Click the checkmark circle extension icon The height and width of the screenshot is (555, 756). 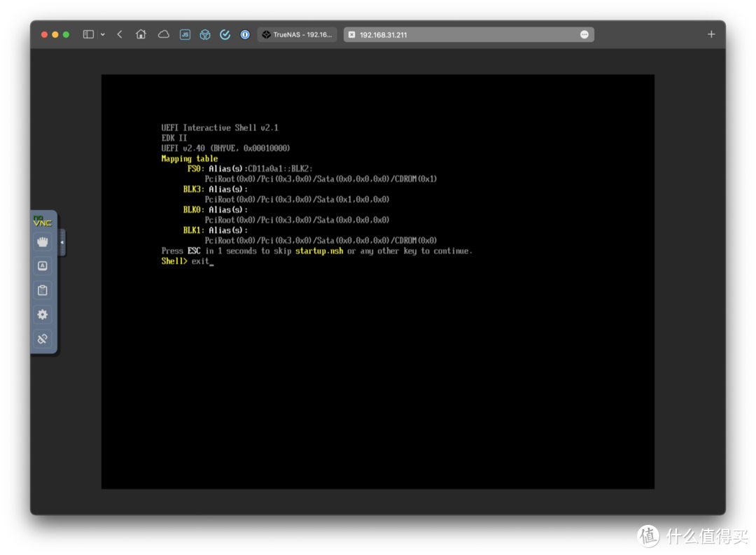pyautogui.click(x=225, y=34)
